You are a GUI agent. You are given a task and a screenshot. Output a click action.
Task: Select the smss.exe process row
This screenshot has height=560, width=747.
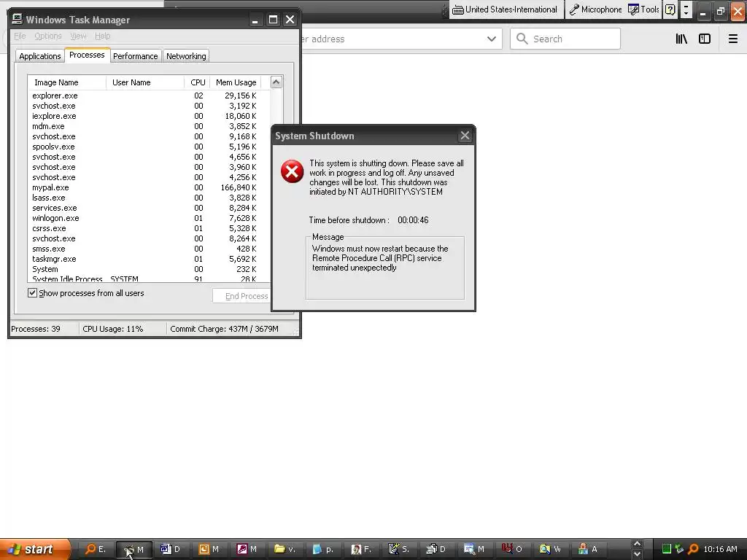(x=149, y=249)
